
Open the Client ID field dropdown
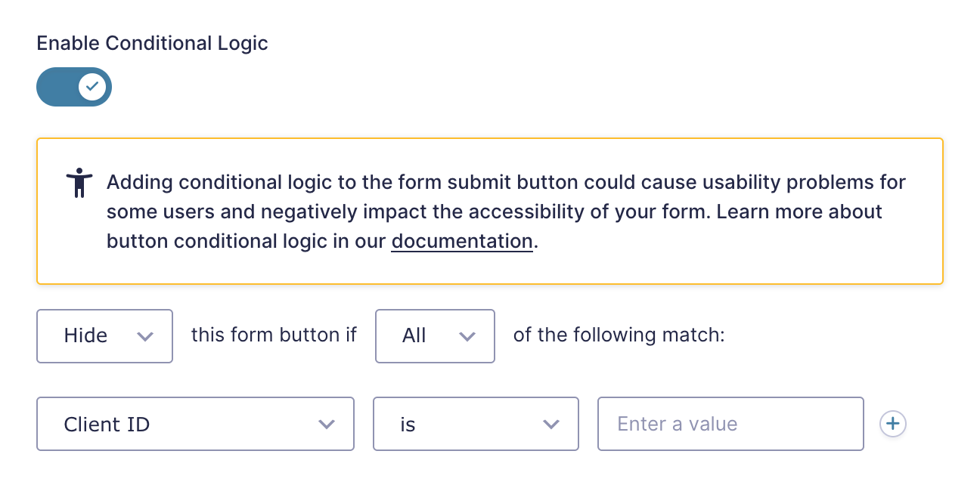click(x=195, y=424)
